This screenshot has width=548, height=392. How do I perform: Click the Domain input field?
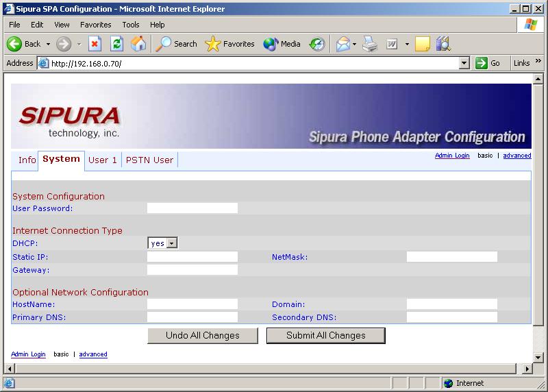tap(452, 304)
